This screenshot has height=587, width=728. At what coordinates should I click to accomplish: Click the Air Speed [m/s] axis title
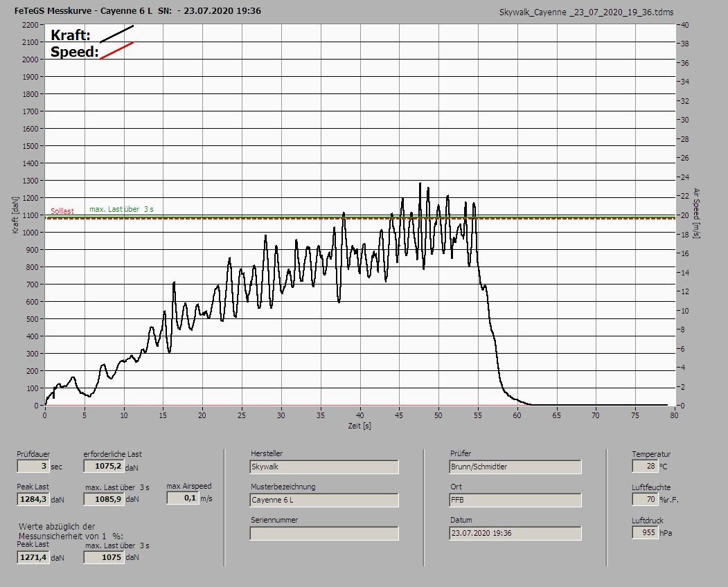click(696, 213)
